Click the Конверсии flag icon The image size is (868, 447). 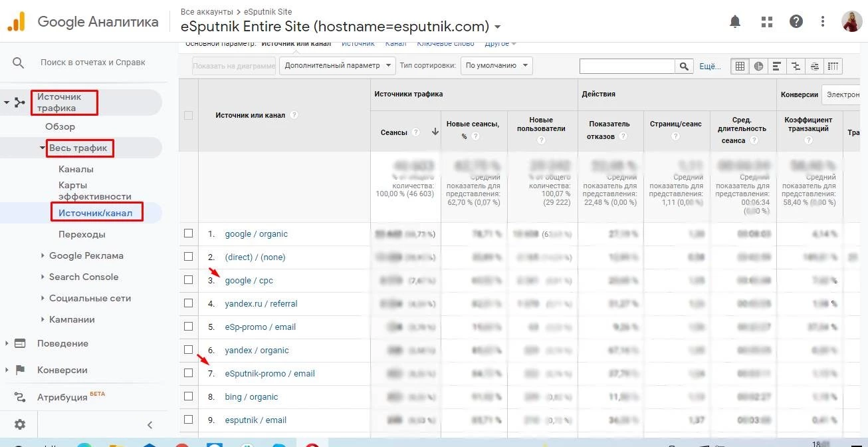pos(20,370)
